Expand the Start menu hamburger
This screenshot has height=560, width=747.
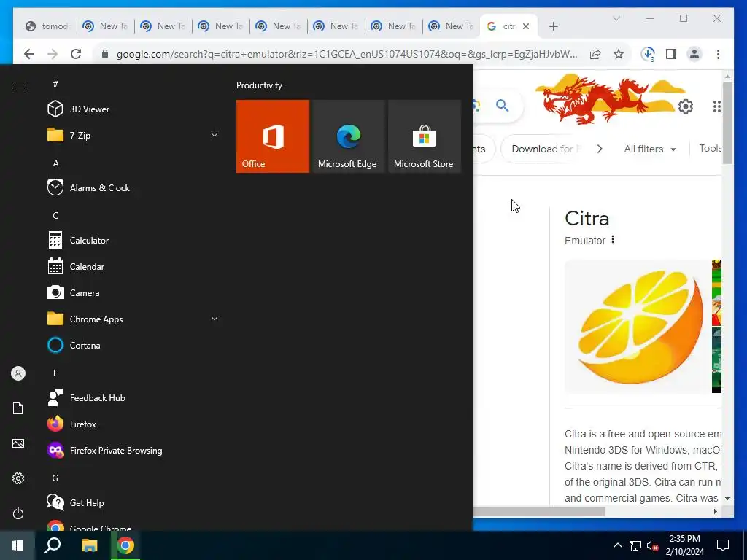pos(18,85)
